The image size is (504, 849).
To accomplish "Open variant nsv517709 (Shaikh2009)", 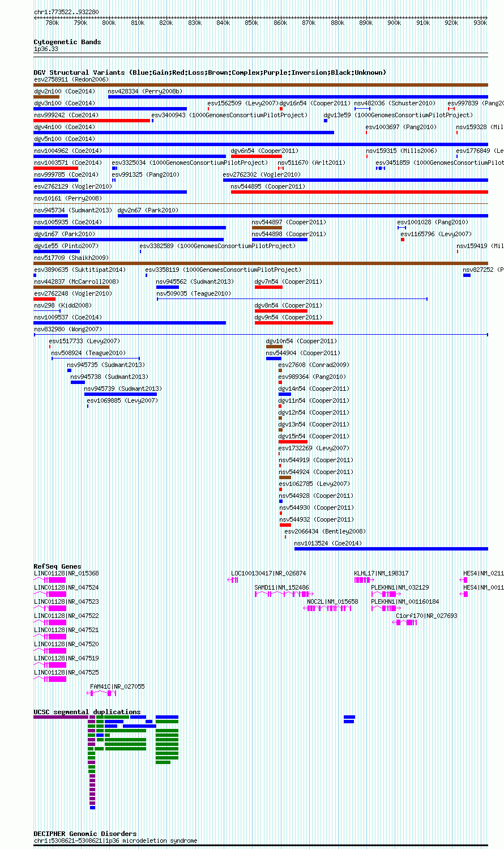I will pos(71,258).
